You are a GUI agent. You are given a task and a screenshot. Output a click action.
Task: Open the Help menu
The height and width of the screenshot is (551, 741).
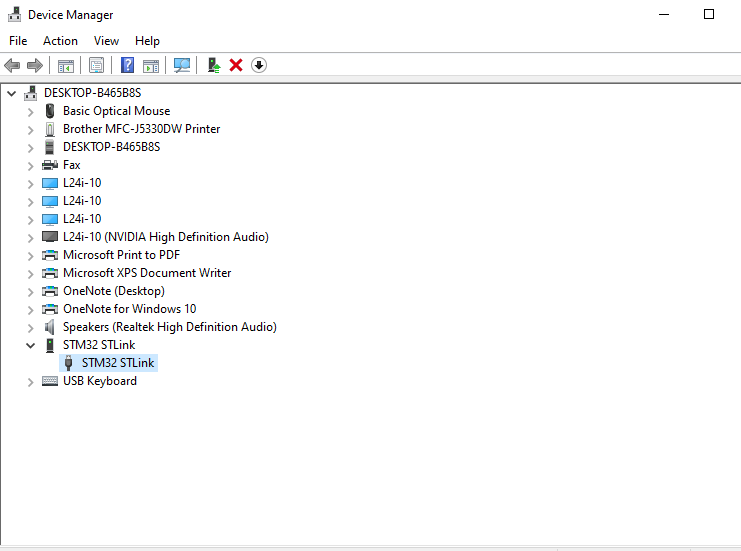tap(147, 41)
